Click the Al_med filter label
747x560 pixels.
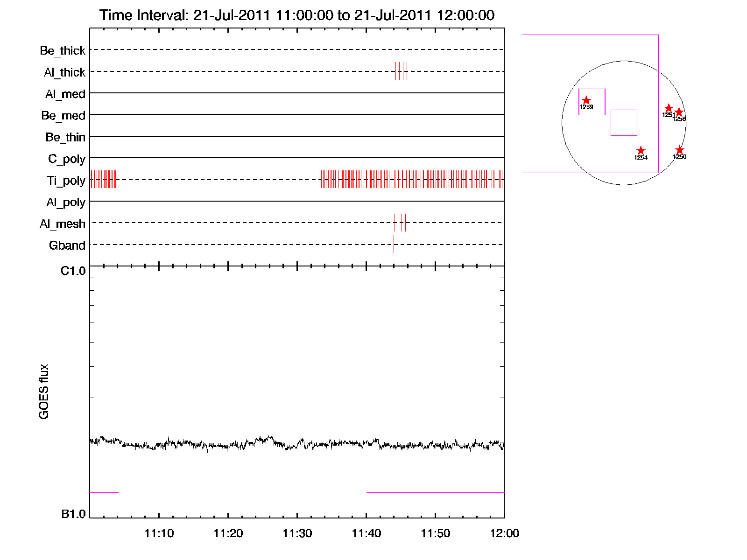(x=65, y=94)
